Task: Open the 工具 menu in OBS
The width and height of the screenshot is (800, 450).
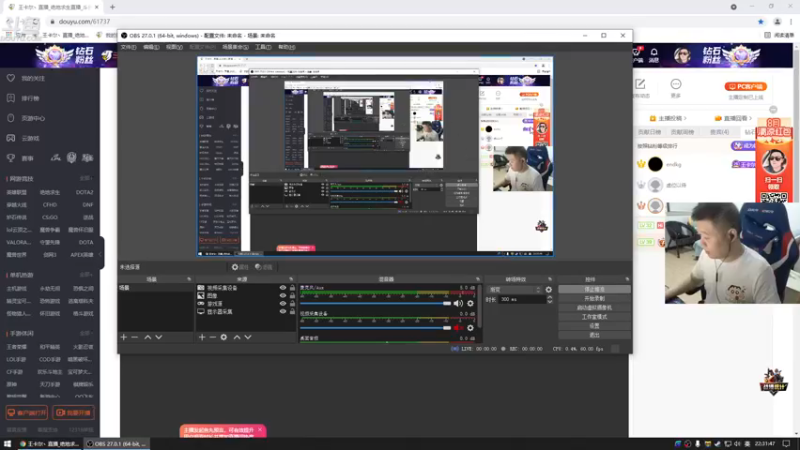Action: coord(263,47)
